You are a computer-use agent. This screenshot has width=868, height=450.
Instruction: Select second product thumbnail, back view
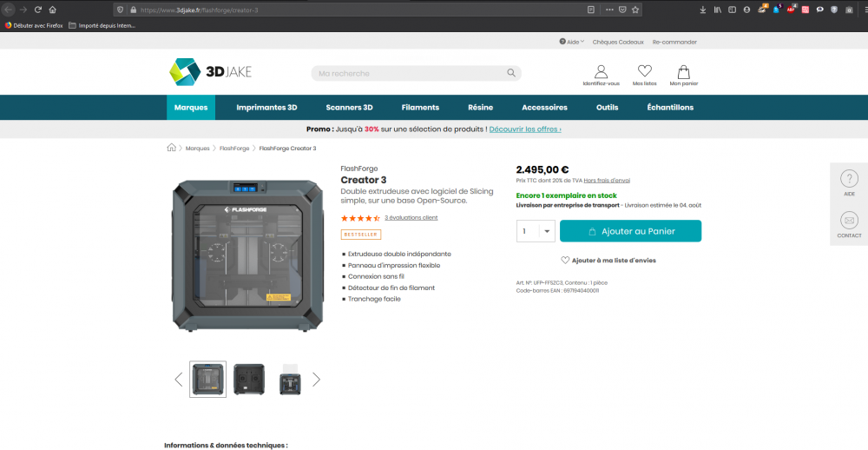click(249, 379)
